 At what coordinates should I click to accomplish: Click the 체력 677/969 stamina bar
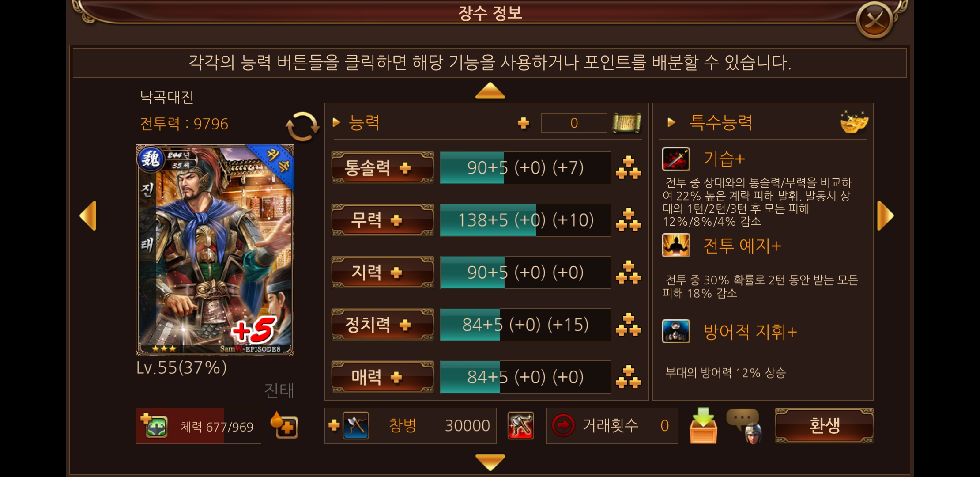[198, 426]
